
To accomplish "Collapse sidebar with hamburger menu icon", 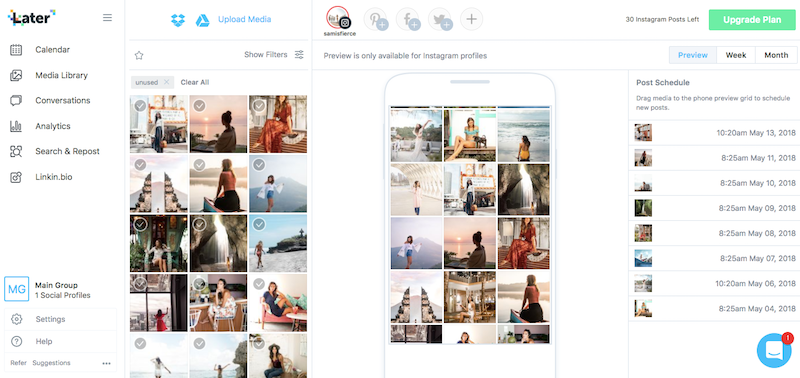I will (107, 18).
